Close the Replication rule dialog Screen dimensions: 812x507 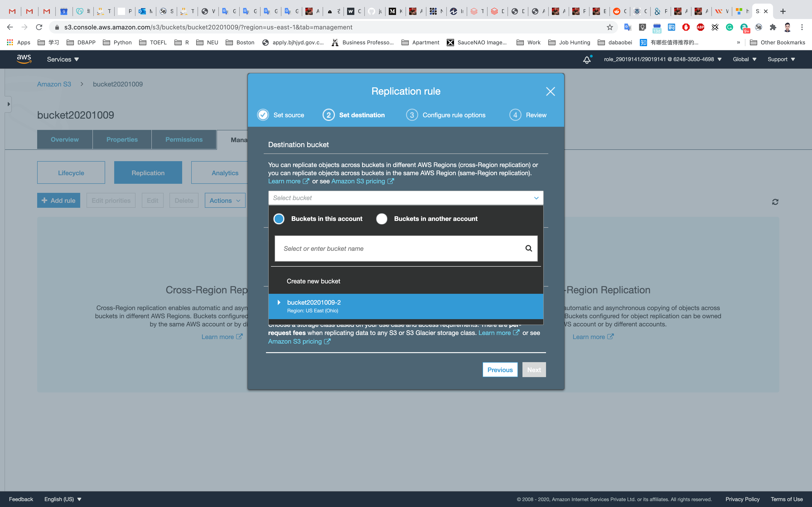click(x=550, y=91)
